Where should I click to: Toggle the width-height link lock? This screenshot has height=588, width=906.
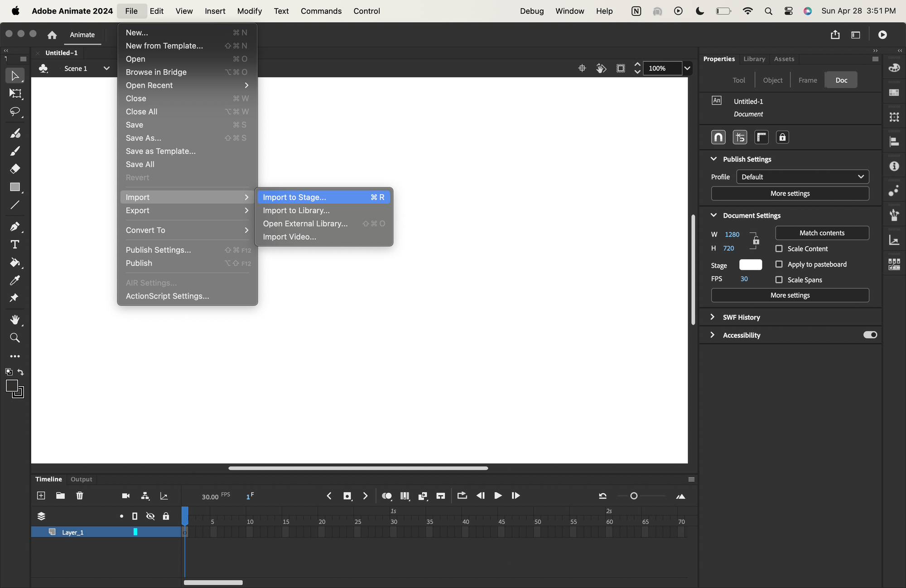756,241
